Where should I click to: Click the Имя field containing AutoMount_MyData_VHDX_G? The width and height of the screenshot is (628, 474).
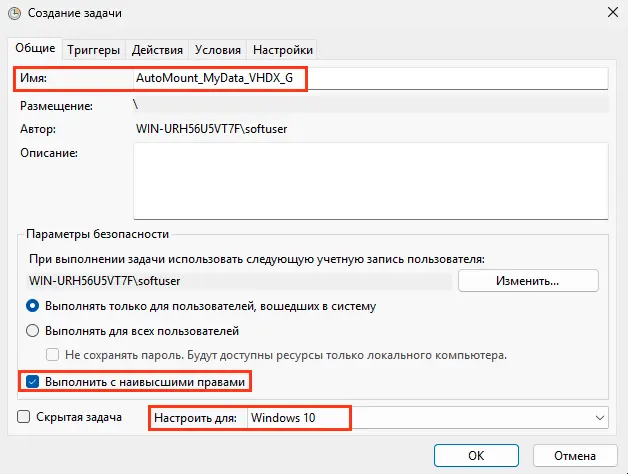370,78
